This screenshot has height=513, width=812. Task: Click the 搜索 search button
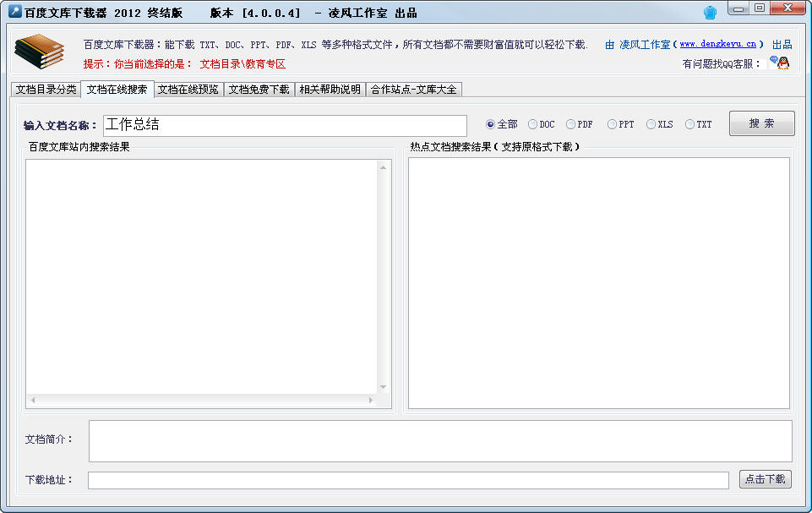761,123
